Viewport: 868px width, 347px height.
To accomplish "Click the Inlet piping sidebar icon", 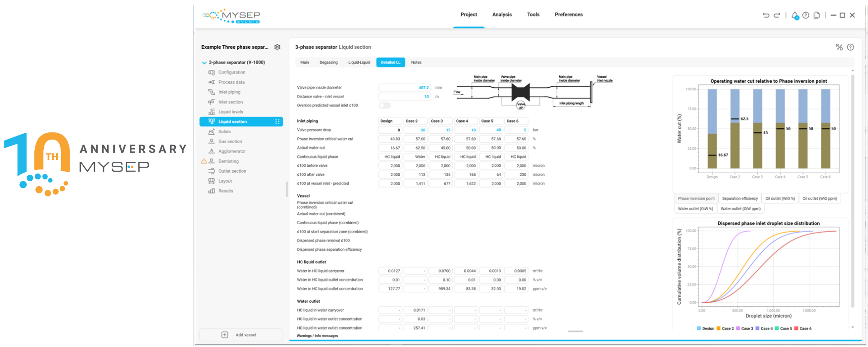I will click(x=211, y=92).
